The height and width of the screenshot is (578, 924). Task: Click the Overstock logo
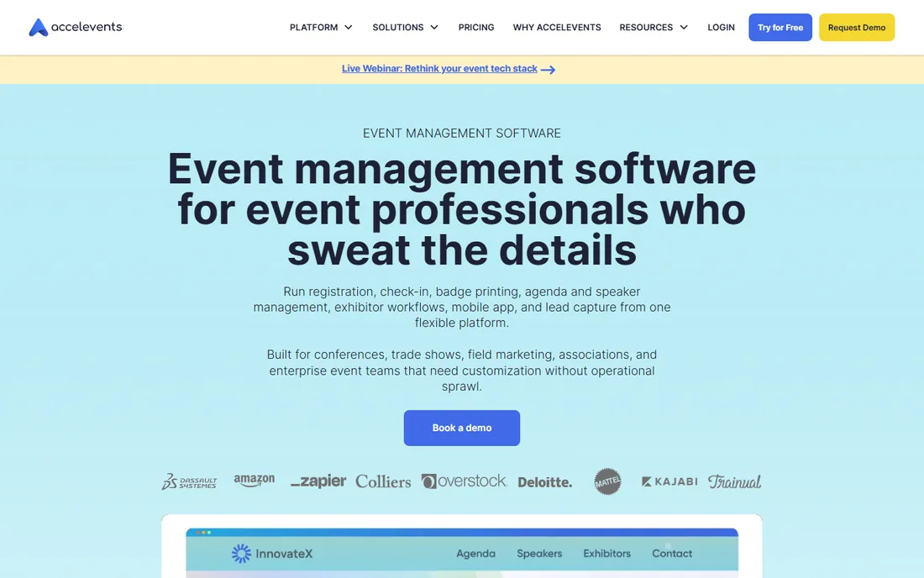click(464, 481)
